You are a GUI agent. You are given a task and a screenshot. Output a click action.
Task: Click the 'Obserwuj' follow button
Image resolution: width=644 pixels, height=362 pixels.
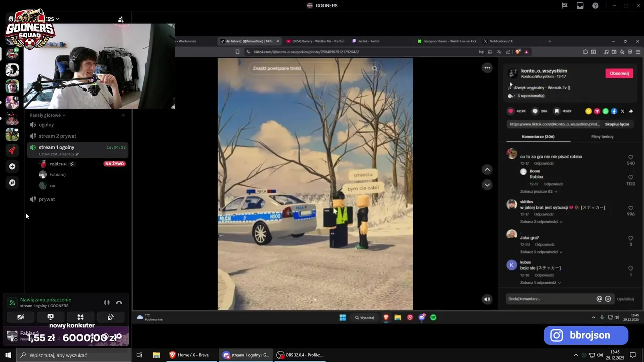[619, 73]
